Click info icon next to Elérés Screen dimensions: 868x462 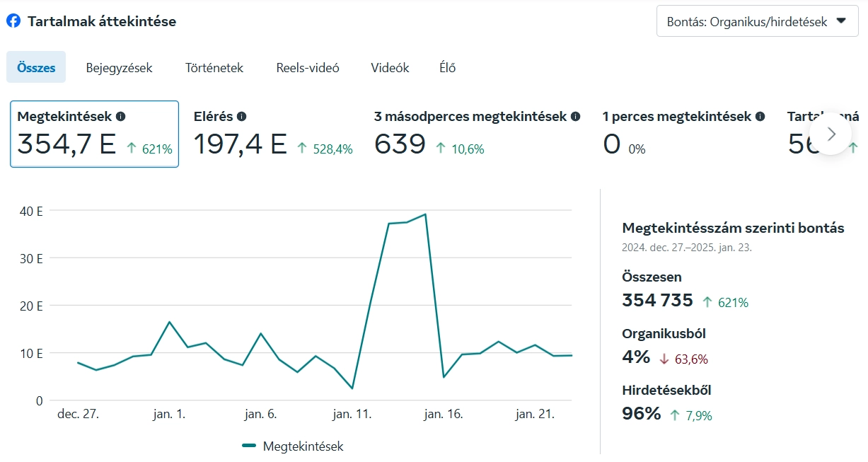(242, 117)
